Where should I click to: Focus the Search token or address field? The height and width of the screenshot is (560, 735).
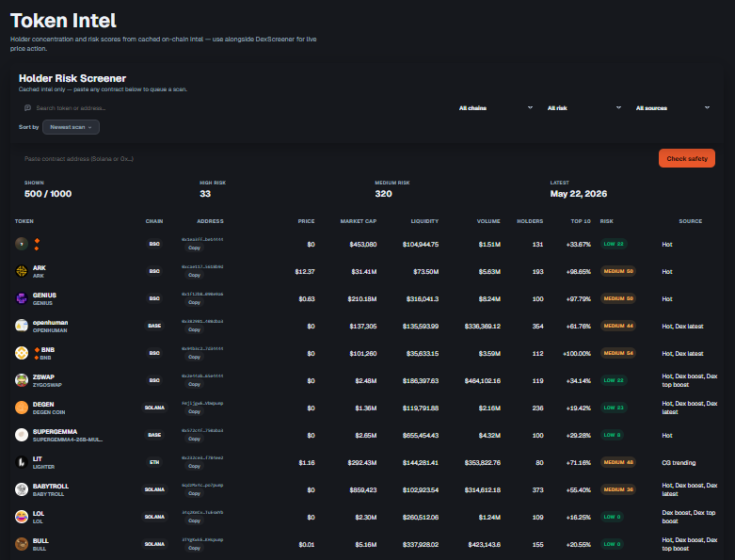(234, 108)
